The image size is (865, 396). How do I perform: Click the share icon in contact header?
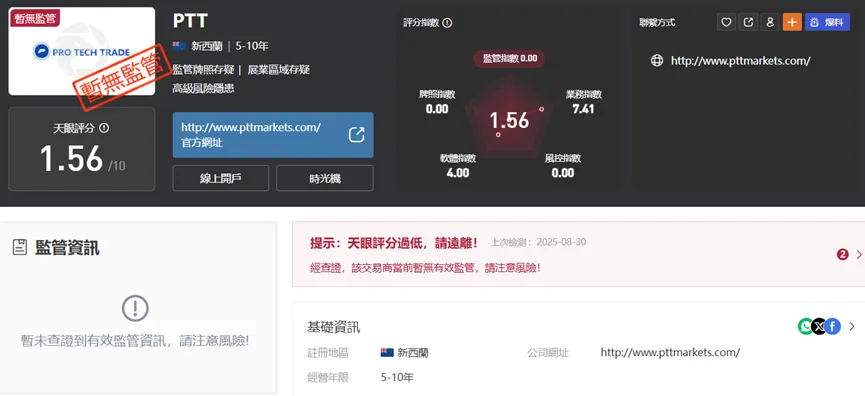coord(748,22)
